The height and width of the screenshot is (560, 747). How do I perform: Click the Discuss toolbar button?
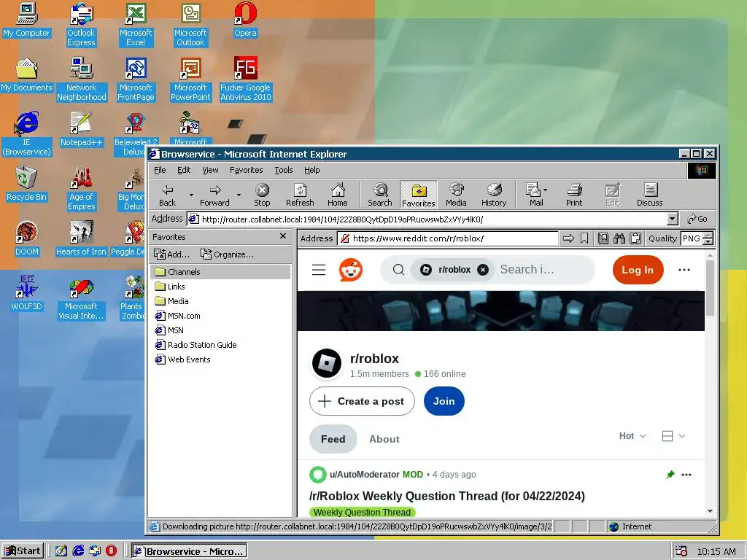[649, 195]
